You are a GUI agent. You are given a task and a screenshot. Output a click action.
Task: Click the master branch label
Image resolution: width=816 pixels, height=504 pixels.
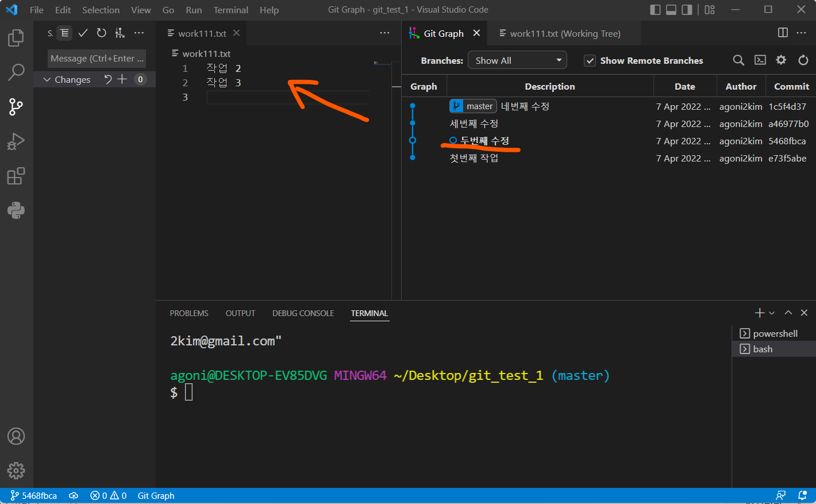[x=473, y=106]
